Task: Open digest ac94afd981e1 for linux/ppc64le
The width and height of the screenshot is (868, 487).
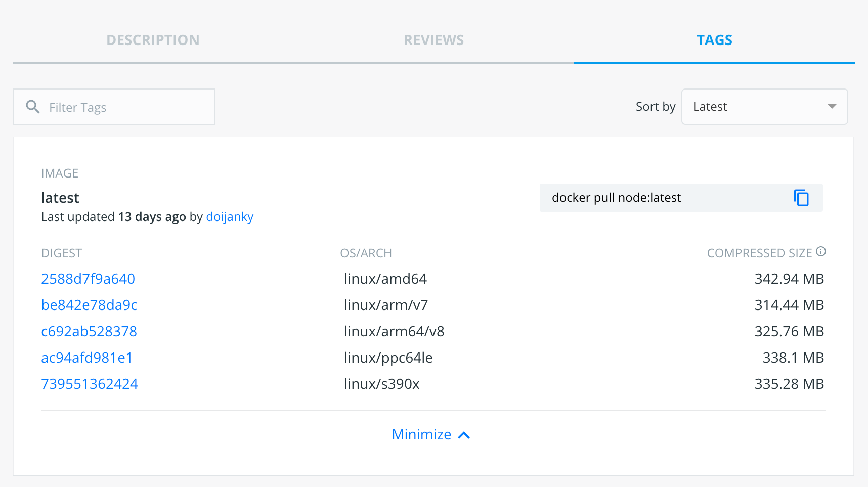Action: tap(87, 358)
